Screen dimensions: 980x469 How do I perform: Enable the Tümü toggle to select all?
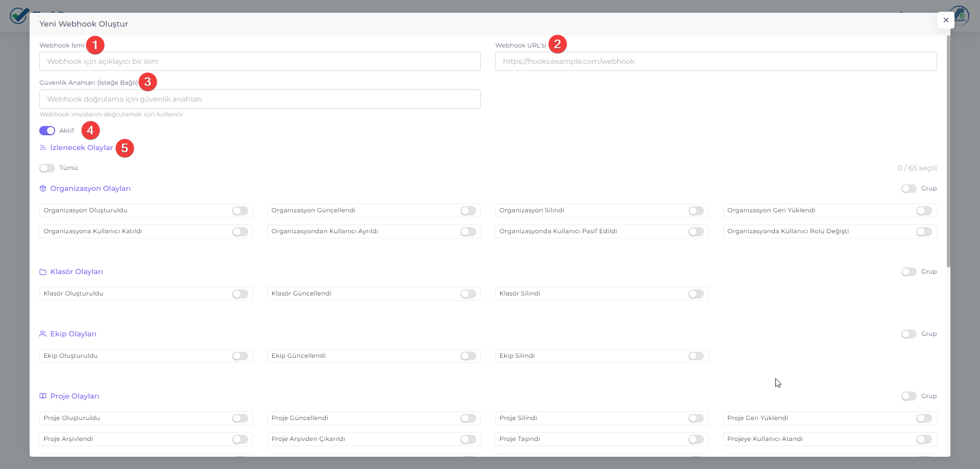47,168
